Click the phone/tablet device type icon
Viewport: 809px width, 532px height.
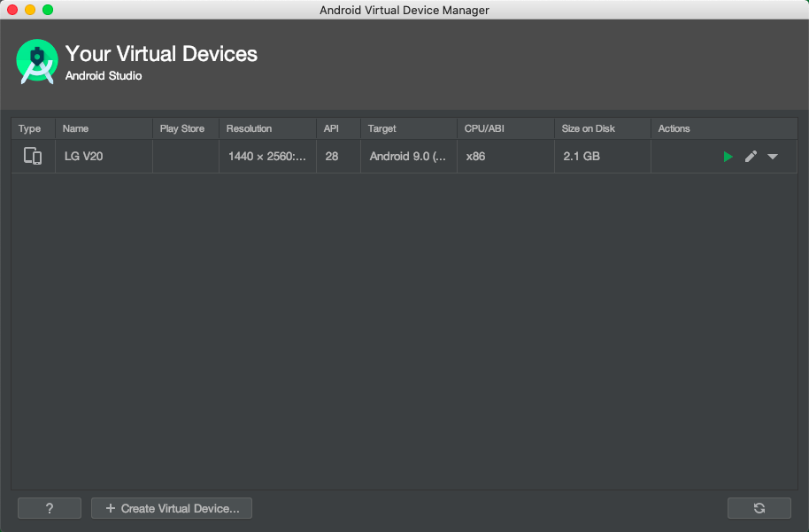tap(33, 156)
